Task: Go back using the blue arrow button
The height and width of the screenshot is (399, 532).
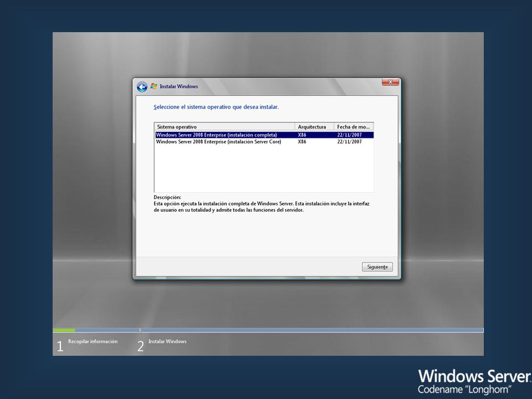Action: coord(142,87)
